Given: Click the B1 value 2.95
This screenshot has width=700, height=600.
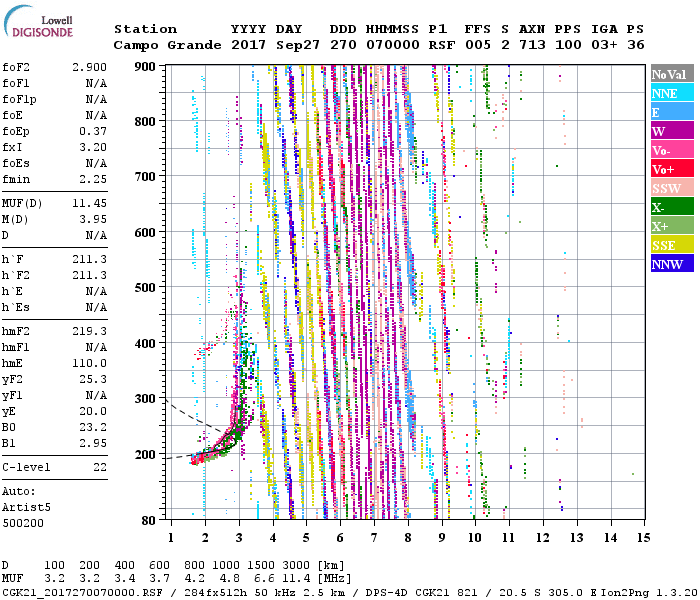Looking at the screenshot, I should pos(93,443).
